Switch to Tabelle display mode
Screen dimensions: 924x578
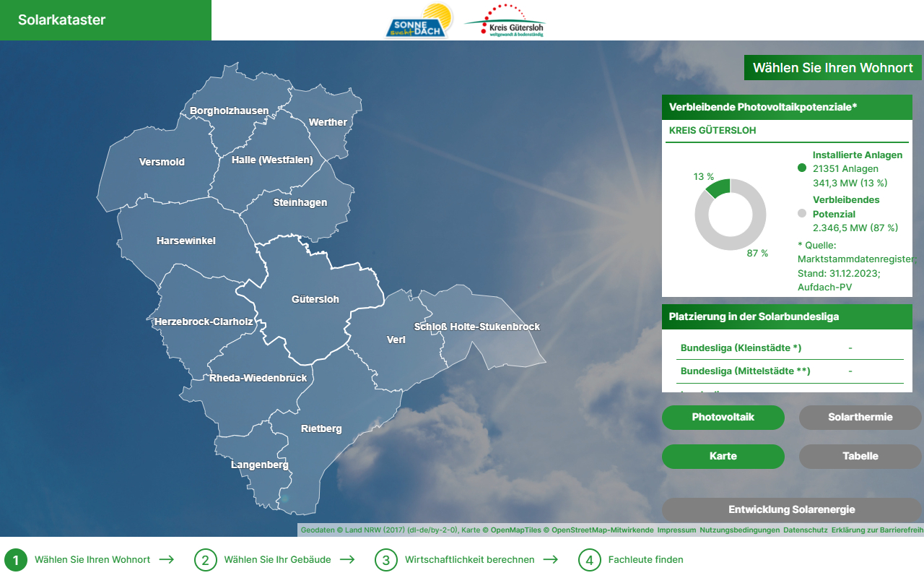tap(860, 457)
